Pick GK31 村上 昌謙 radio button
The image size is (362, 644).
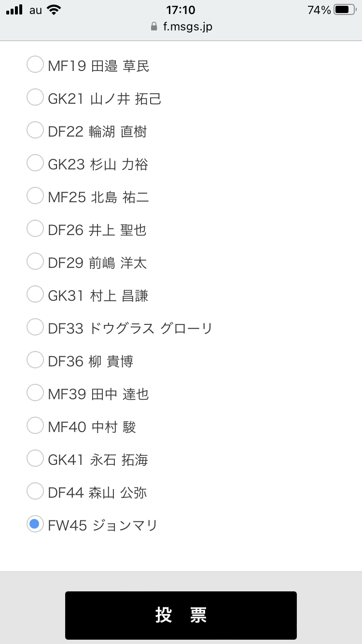(35, 294)
